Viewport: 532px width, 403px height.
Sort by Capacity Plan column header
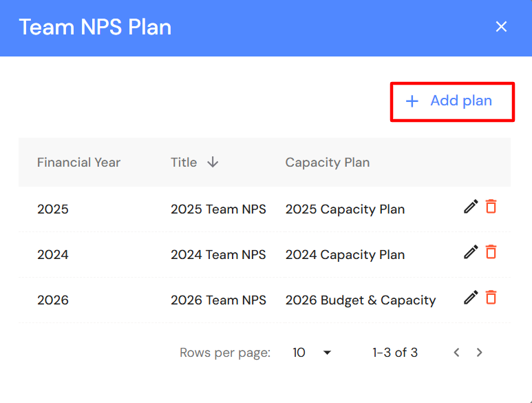328,163
